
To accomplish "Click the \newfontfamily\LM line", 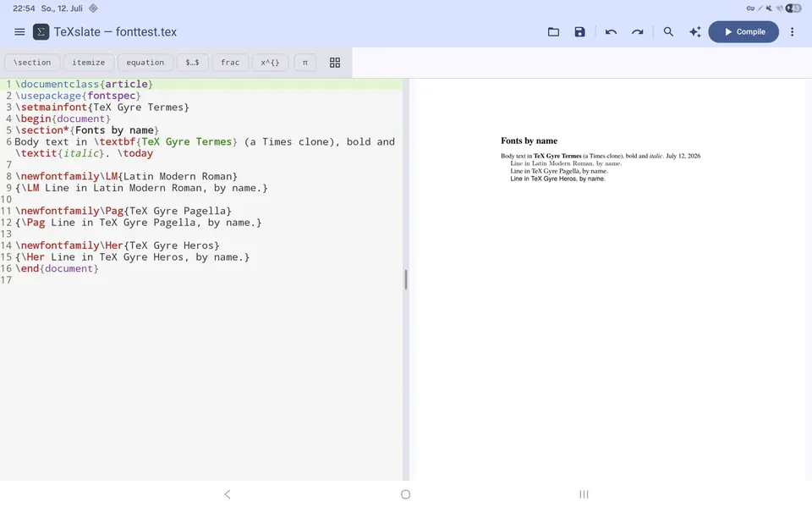I will click(126, 176).
